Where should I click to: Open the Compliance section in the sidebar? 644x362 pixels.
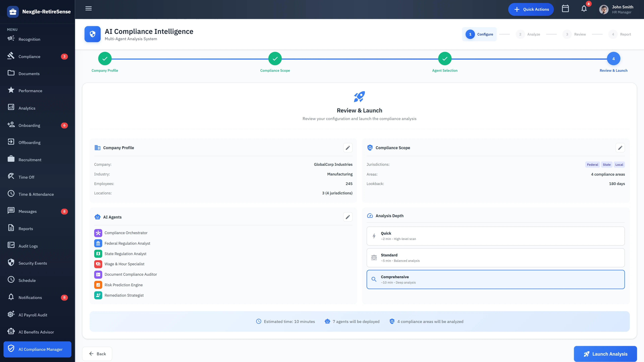click(x=30, y=56)
